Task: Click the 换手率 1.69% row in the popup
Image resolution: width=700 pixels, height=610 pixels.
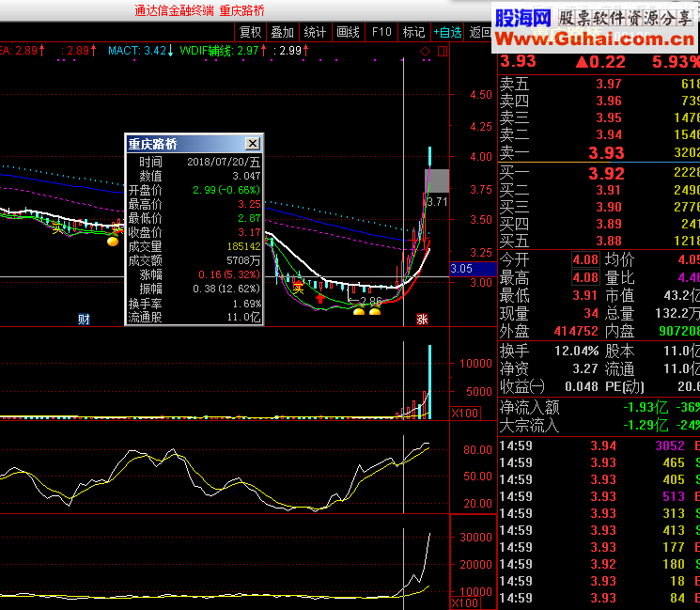Action: pyautogui.click(x=194, y=305)
